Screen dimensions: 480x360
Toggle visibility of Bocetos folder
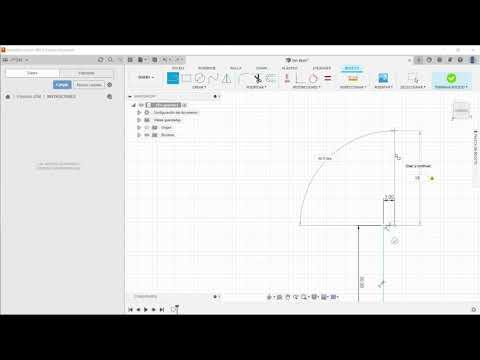[x=147, y=135]
